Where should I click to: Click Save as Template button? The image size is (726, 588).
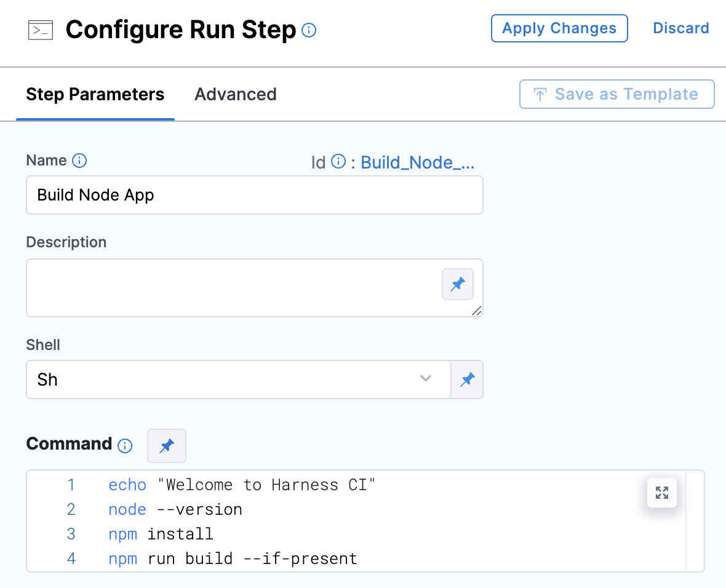[616, 94]
